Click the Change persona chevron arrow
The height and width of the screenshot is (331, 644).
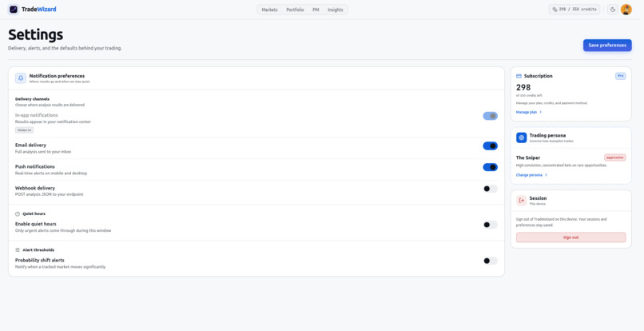pyautogui.click(x=546, y=175)
